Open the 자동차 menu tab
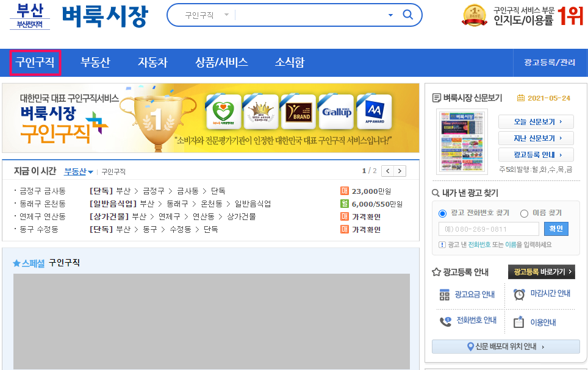 [152, 63]
